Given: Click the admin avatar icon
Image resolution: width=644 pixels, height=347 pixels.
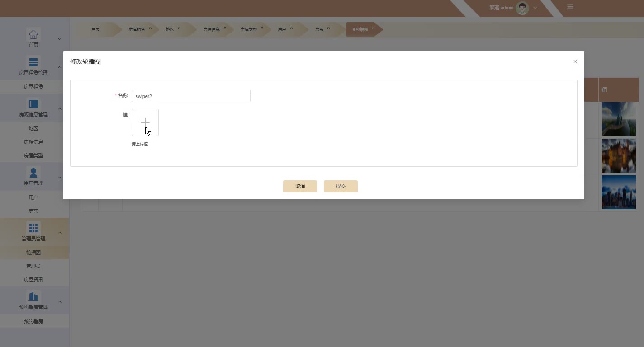Looking at the screenshot, I should pos(522,8).
